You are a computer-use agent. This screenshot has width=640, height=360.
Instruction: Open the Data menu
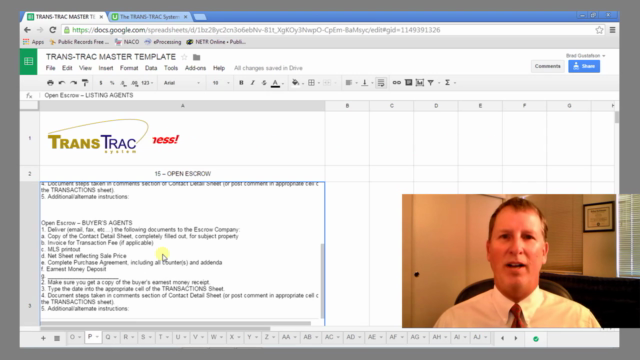(151, 68)
